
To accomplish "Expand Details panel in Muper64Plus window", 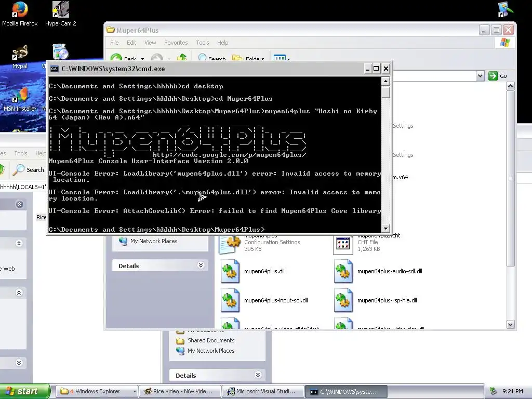I will click(201, 265).
